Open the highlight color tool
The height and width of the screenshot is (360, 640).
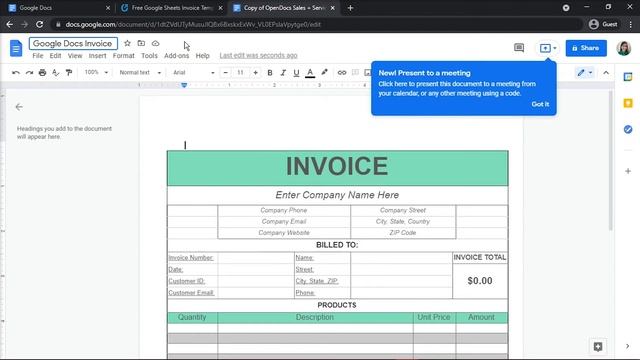[x=324, y=73]
